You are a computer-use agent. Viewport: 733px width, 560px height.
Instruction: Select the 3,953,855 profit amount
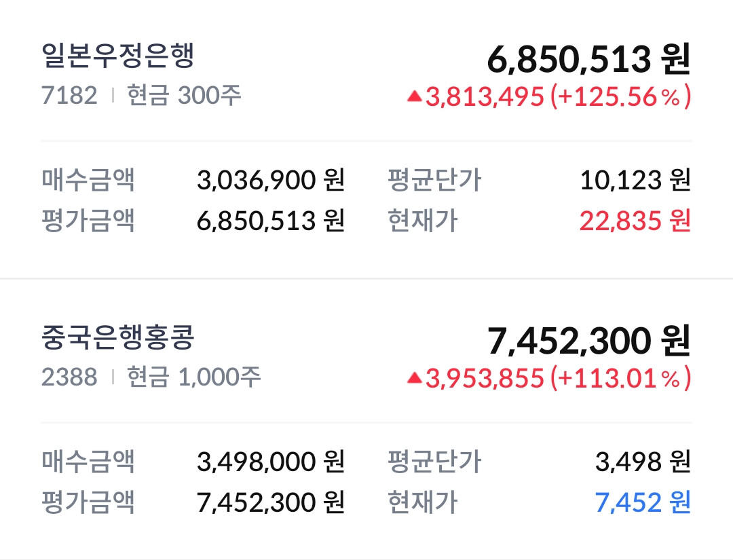(x=485, y=379)
